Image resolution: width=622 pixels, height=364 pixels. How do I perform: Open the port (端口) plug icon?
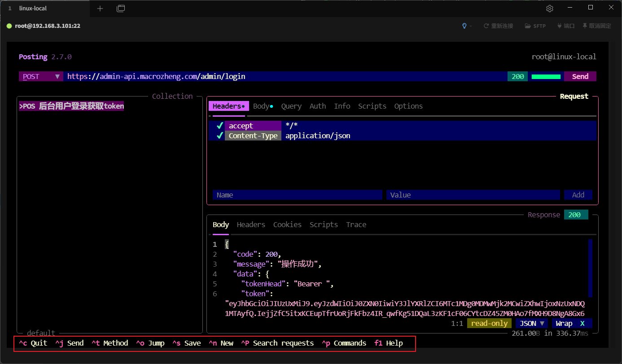559,26
